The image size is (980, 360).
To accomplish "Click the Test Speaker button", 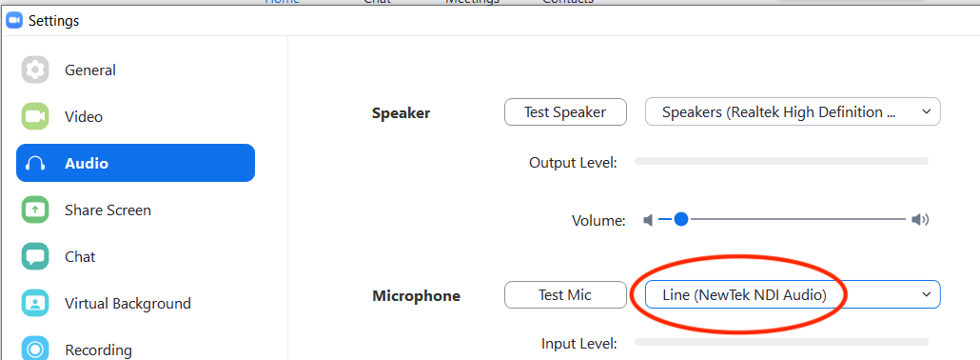I will [565, 112].
